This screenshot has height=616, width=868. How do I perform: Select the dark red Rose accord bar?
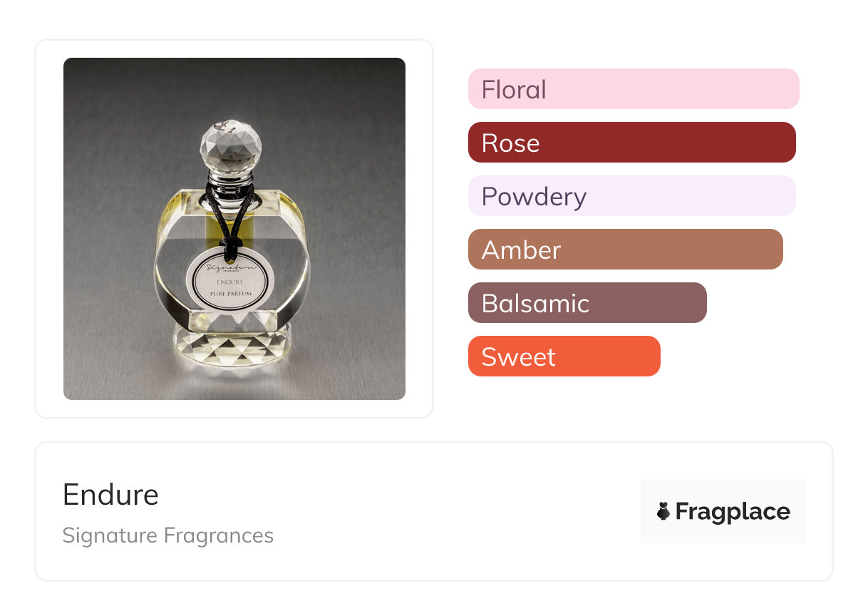point(631,143)
